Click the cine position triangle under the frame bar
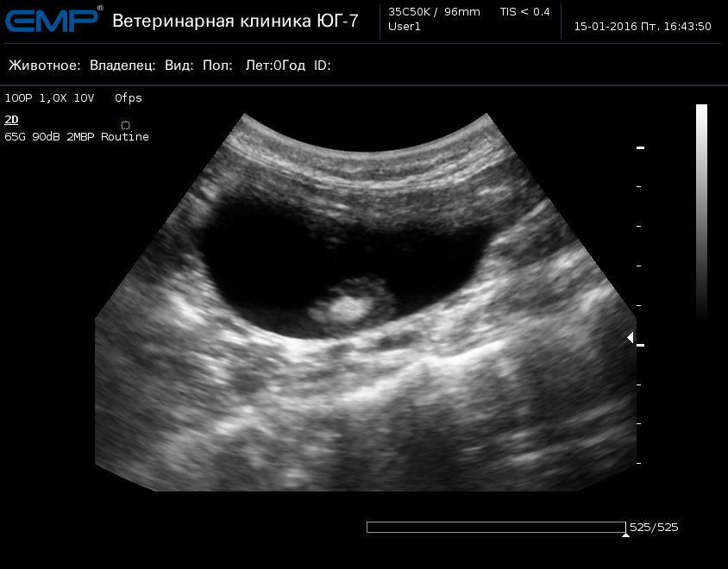This screenshot has width=728, height=569. tap(625, 535)
